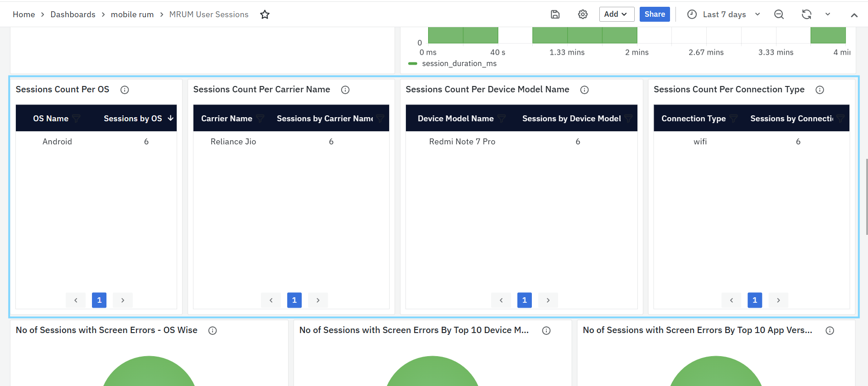Refresh the dashboard
The height and width of the screenshot is (386, 868).
806,14
